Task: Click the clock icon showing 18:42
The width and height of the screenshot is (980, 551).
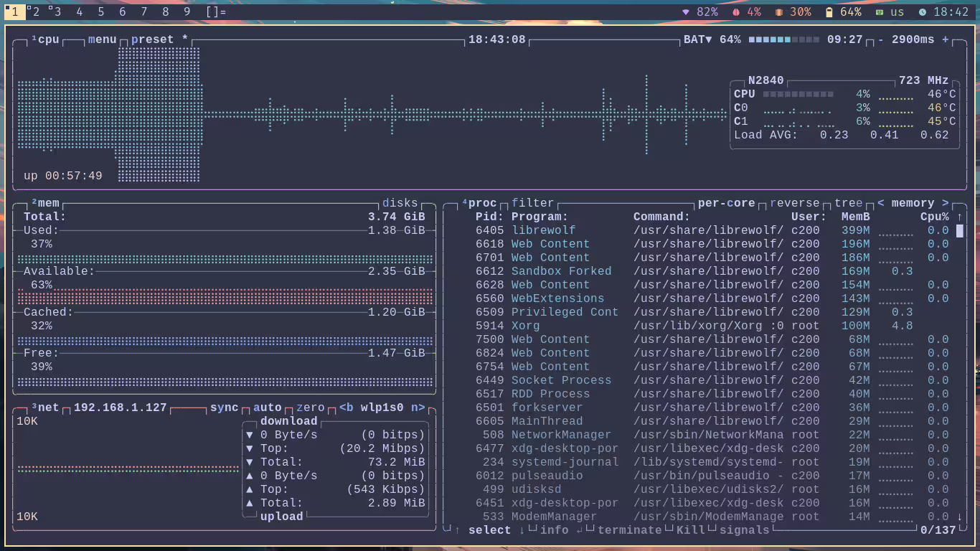Action: (x=923, y=12)
